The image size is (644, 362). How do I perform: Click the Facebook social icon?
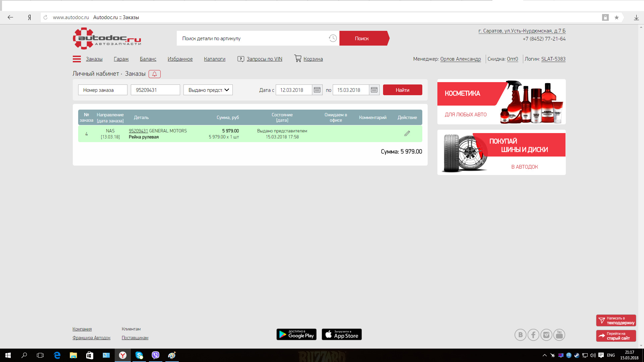tap(533, 335)
